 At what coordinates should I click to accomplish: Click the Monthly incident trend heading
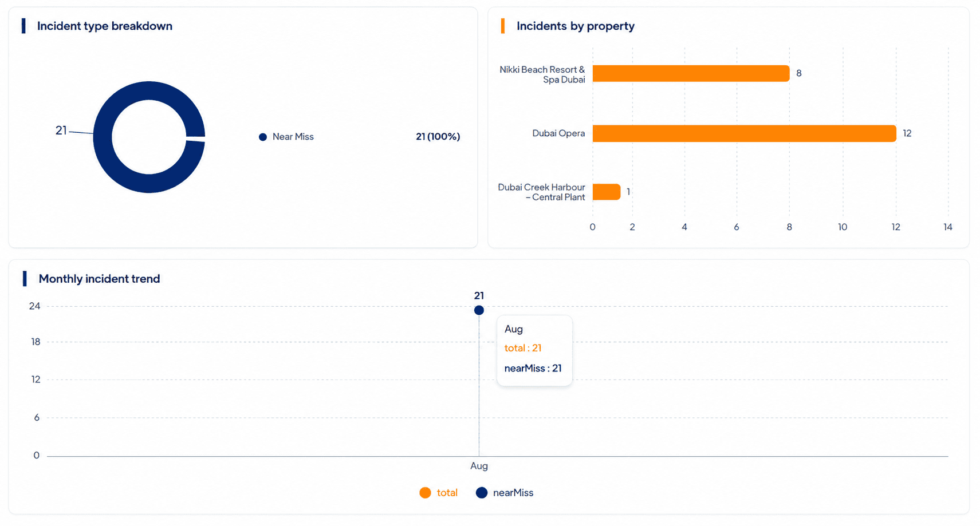coord(99,279)
